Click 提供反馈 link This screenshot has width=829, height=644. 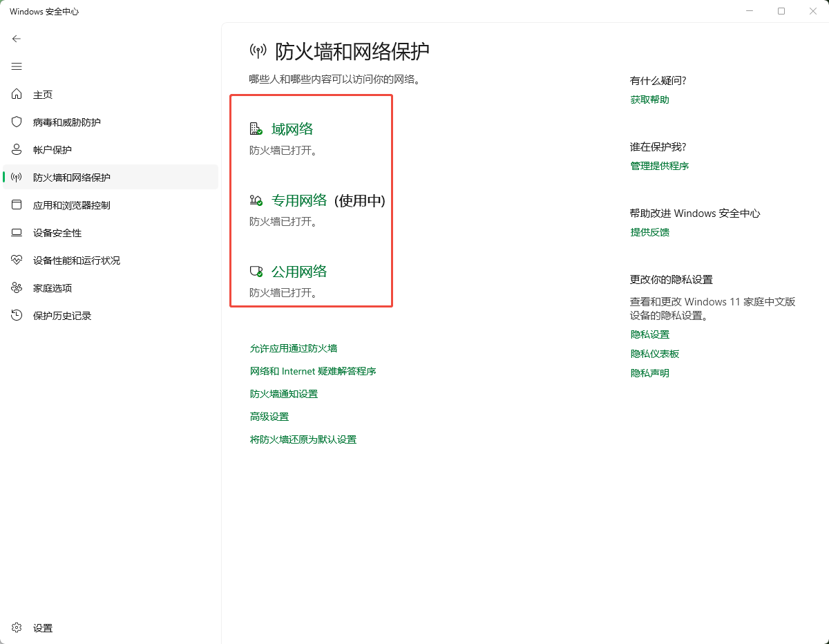(x=650, y=232)
